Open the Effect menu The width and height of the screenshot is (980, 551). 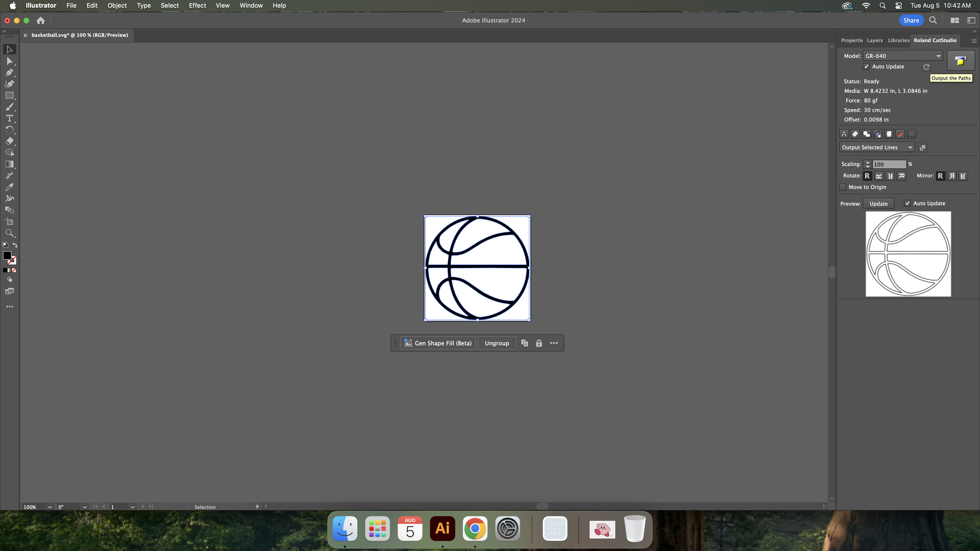pos(197,6)
